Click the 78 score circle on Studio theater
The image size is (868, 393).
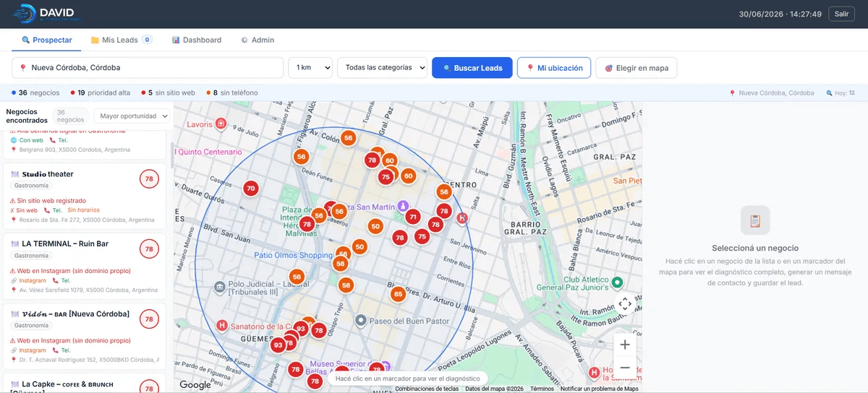[x=149, y=179]
